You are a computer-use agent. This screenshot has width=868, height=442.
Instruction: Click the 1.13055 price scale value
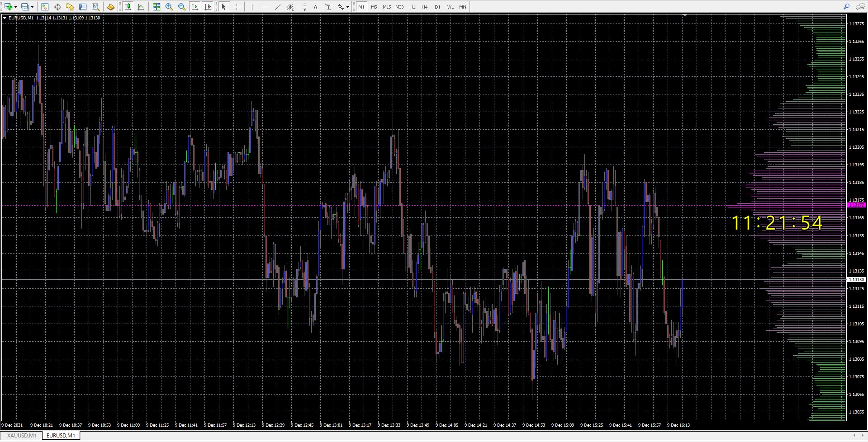856,412
